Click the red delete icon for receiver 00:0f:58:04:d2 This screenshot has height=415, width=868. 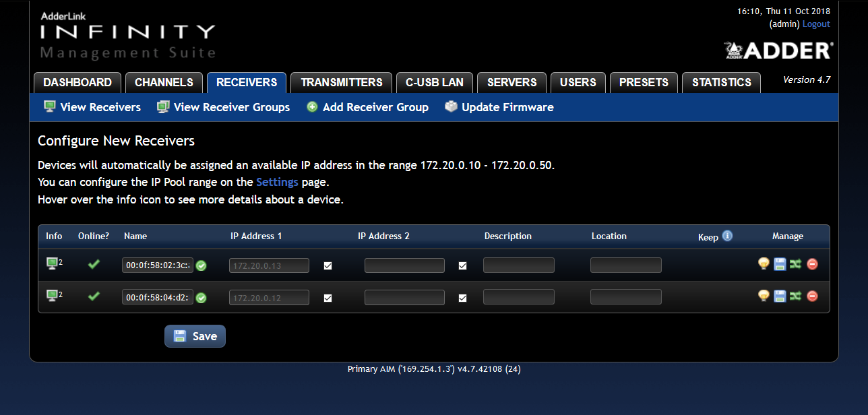812,296
